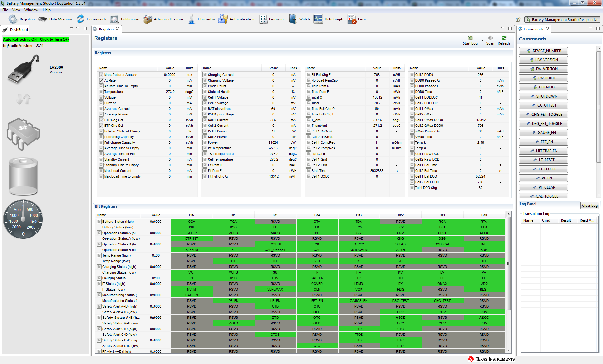Open Calibration tool icon
The image size is (603, 364).
tap(115, 19)
